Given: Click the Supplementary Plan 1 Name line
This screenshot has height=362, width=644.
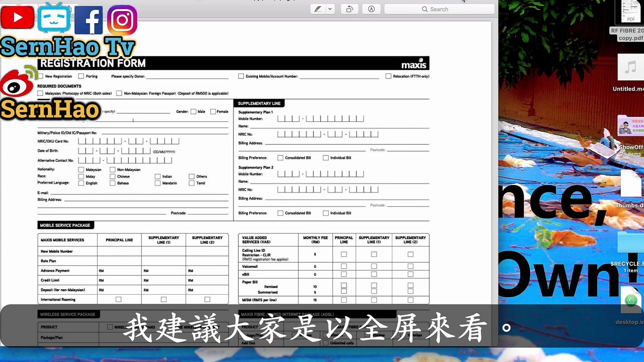Looking at the screenshot, I should (x=340, y=126).
